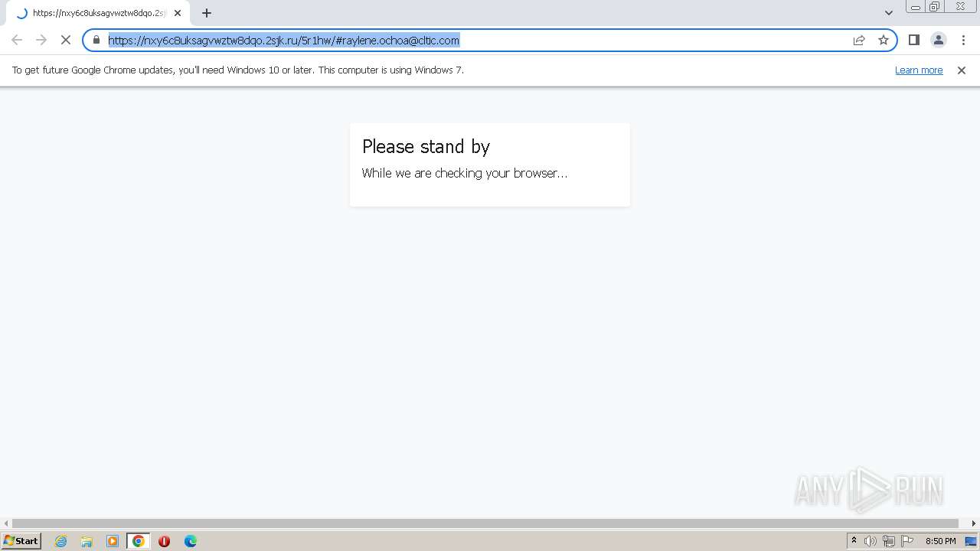Open a new tab with plus button

(207, 13)
